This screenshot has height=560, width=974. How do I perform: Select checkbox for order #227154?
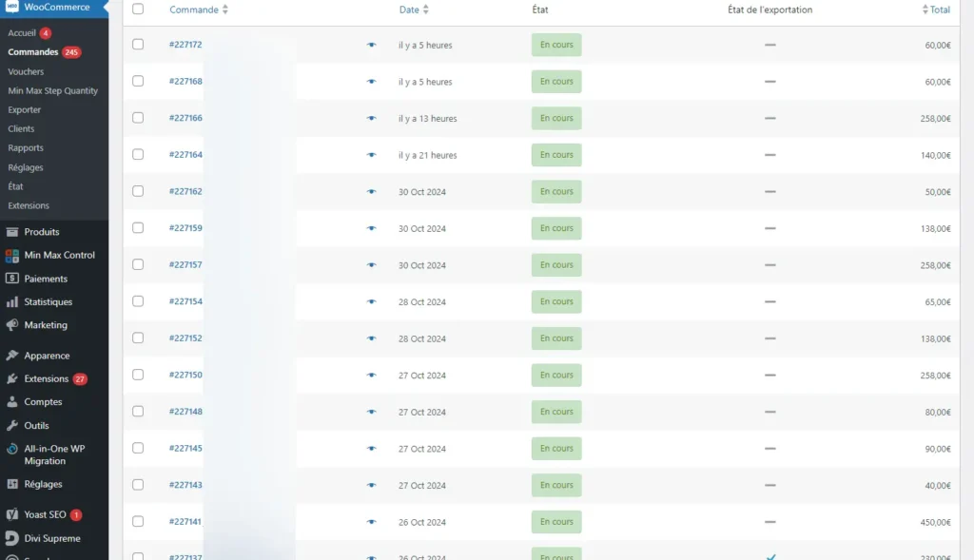pos(138,301)
